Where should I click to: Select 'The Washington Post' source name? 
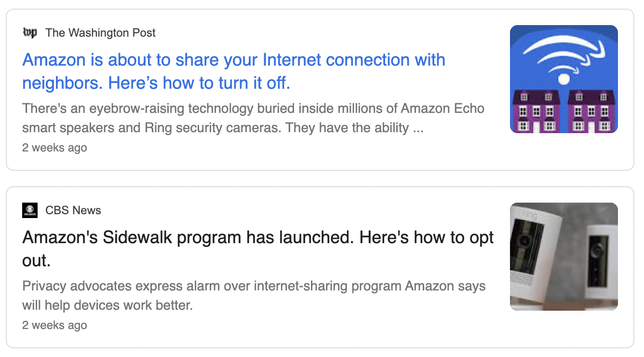pyautogui.click(x=101, y=33)
